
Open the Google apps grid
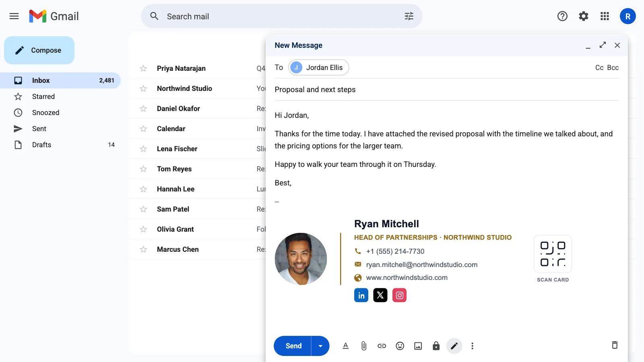tap(605, 16)
